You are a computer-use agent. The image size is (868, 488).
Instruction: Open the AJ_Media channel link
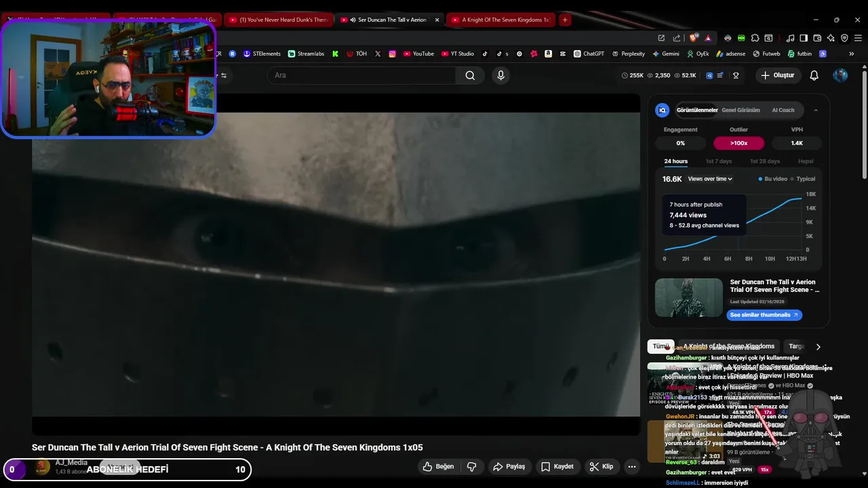[x=71, y=462]
